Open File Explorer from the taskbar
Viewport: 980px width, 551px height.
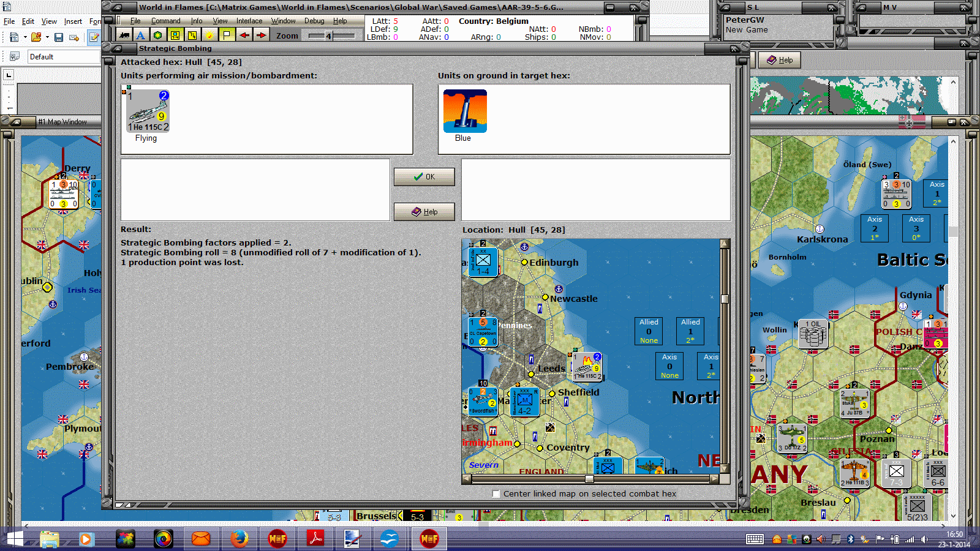click(49, 539)
